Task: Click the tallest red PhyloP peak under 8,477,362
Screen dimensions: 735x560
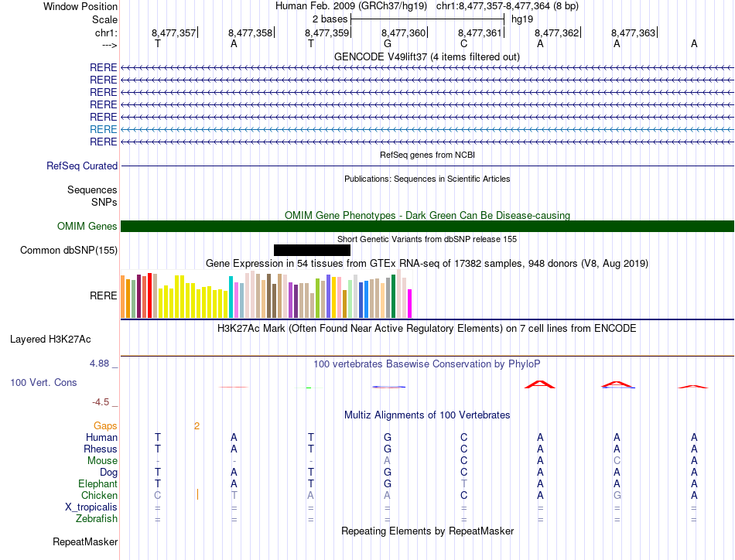Action: [539, 384]
